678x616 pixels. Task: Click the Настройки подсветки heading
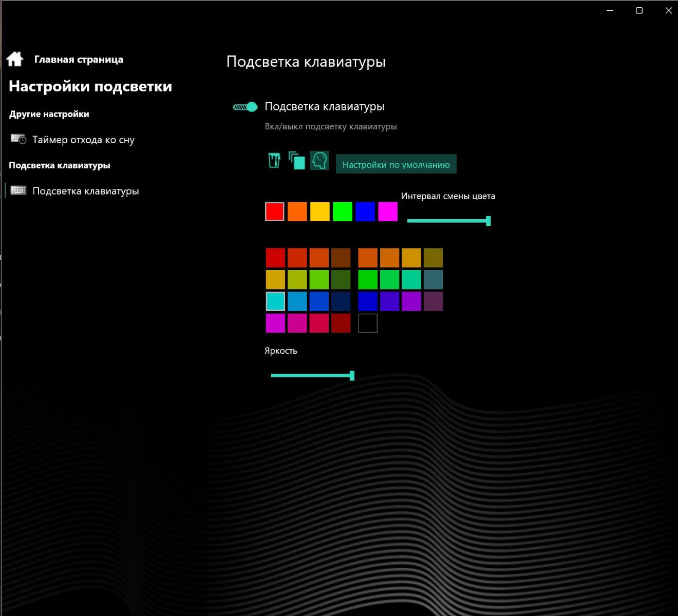90,86
